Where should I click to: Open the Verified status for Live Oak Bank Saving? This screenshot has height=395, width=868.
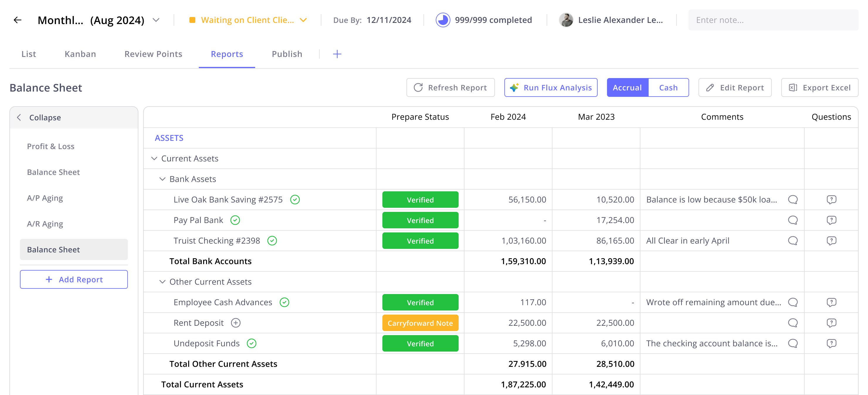[420, 200]
